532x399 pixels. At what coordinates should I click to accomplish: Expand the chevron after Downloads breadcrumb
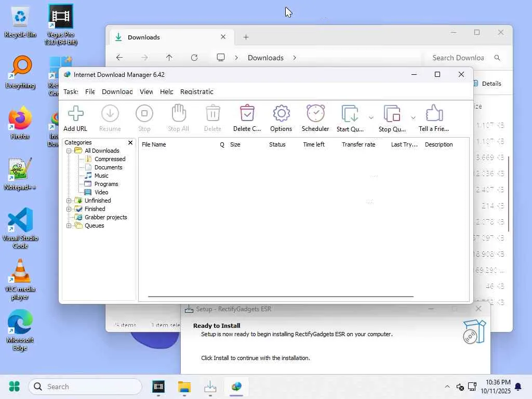point(295,58)
